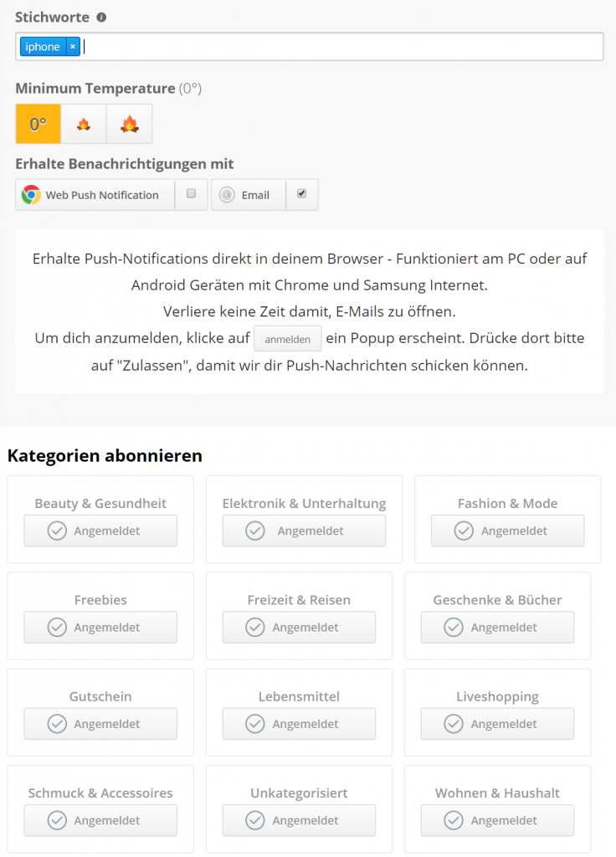Click checkmark icon under Gutschein
Viewport: 616px width, 857px height.
coord(57,724)
